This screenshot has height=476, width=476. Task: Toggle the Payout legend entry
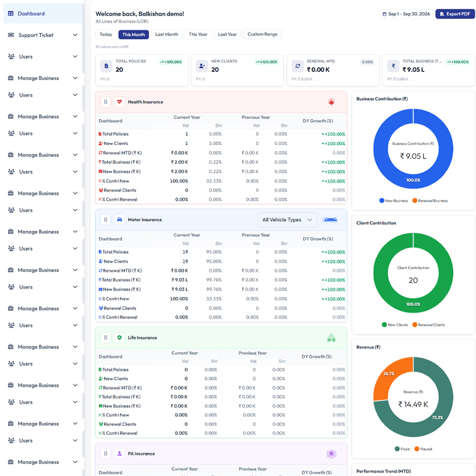(423, 449)
